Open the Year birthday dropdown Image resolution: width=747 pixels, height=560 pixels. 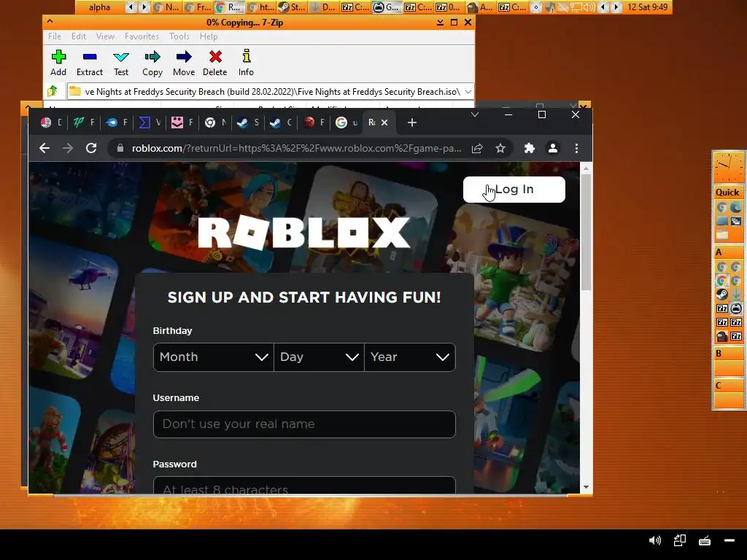pyautogui.click(x=410, y=357)
